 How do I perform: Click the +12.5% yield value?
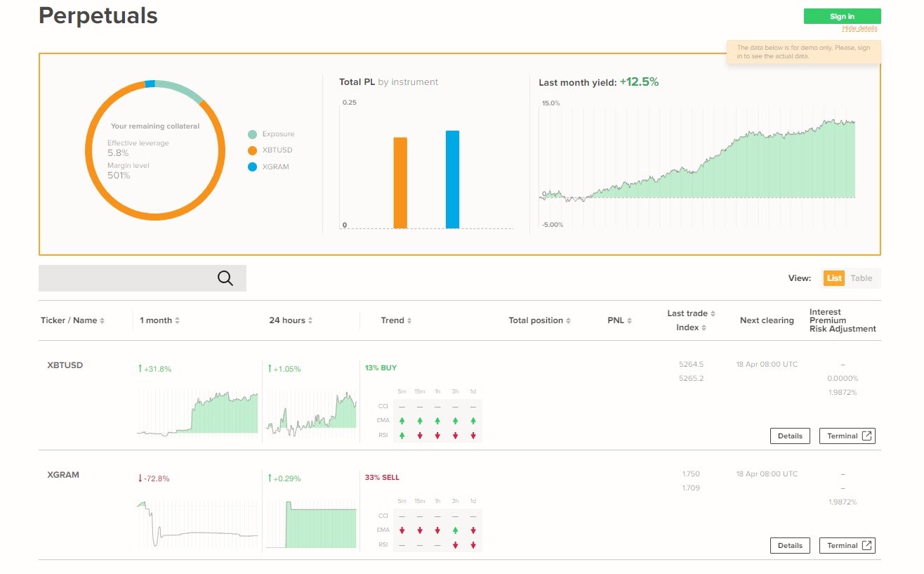coord(639,81)
